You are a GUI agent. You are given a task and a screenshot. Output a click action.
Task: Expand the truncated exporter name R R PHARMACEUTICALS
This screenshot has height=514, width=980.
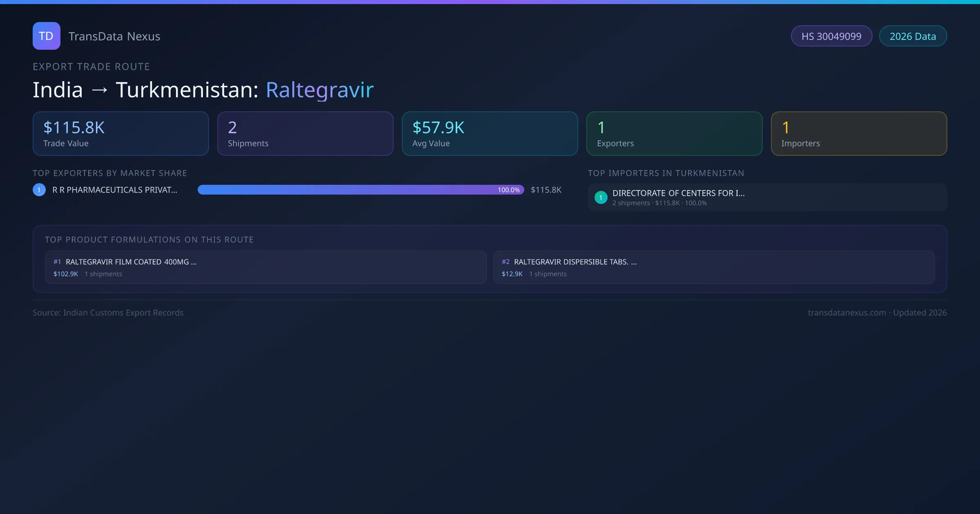(x=115, y=190)
